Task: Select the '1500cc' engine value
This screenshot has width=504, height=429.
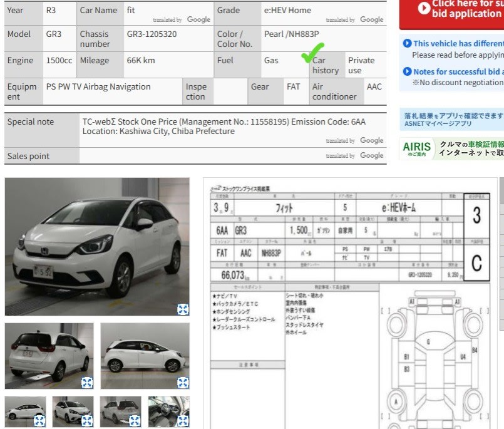Action: pos(59,61)
